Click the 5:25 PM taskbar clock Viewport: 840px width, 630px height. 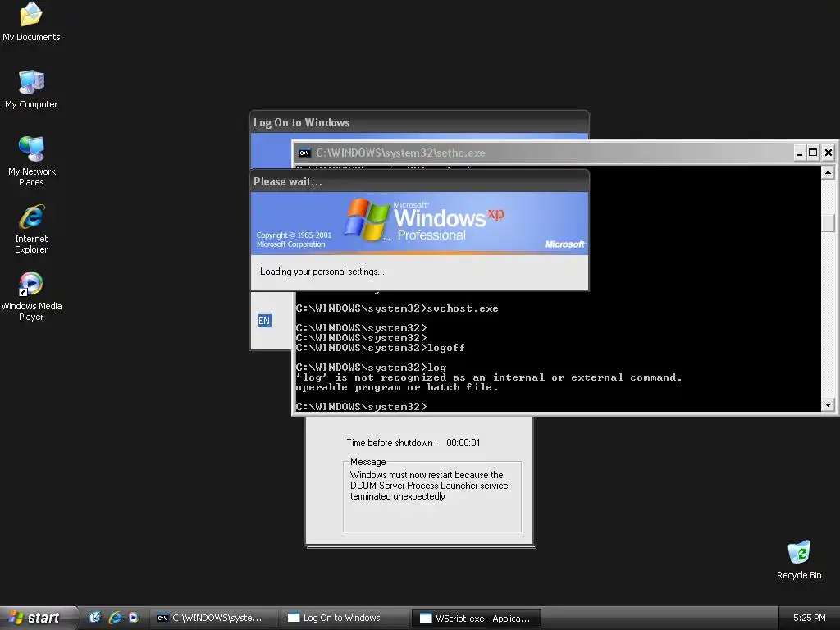coord(809,618)
